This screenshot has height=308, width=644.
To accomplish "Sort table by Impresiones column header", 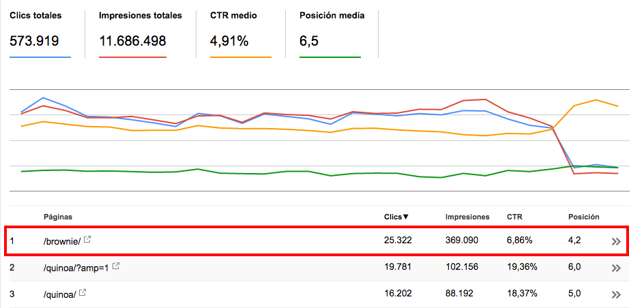I will click(467, 217).
